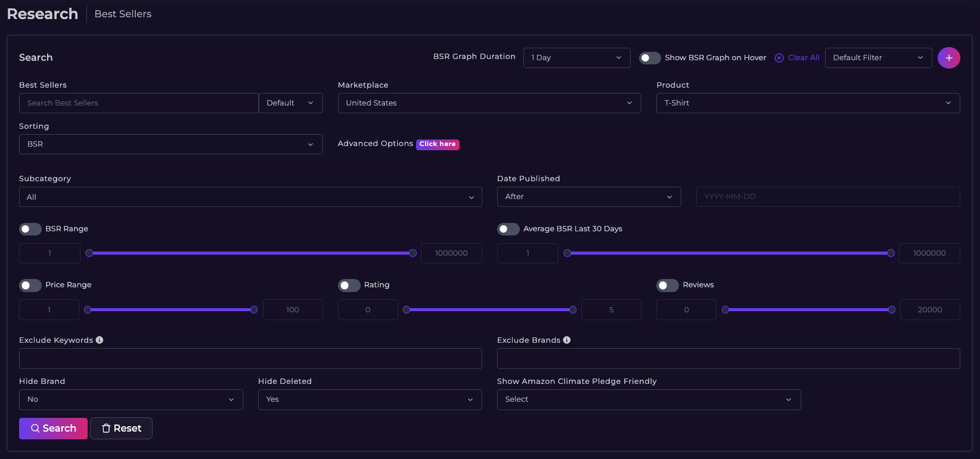Open the Default Filter dropdown

coord(878,58)
